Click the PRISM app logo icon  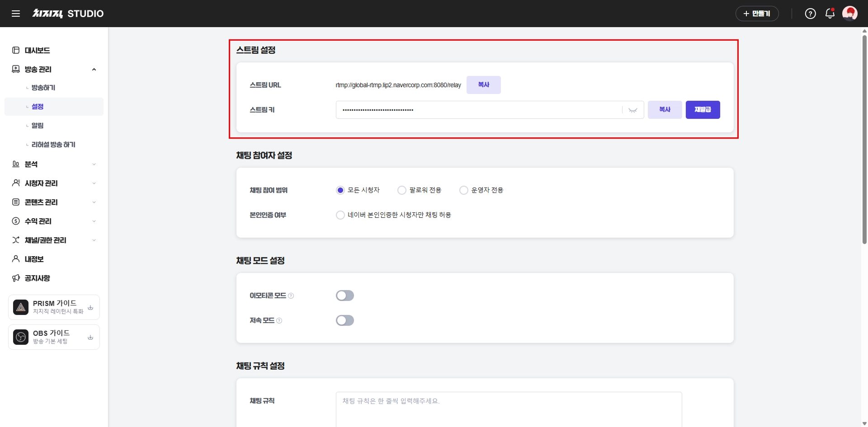click(21, 307)
